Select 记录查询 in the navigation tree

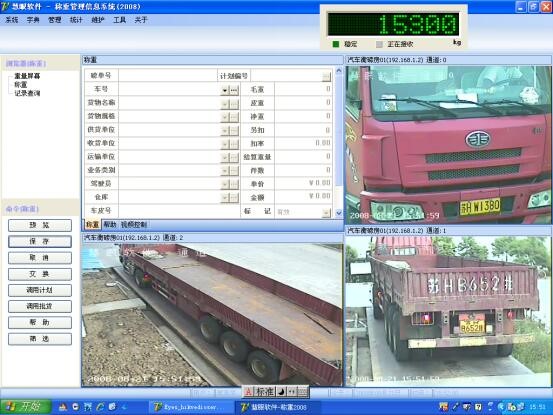[x=27, y=93]
